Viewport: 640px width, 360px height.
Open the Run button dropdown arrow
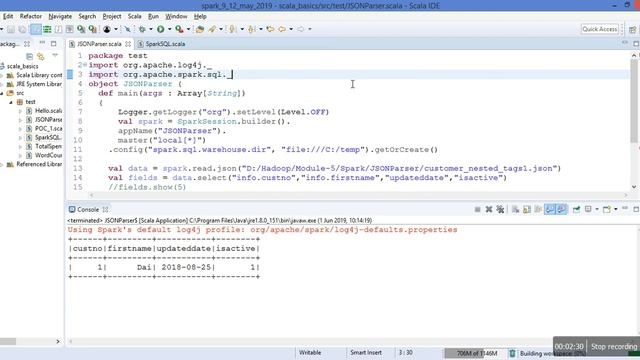click(169, 29)
